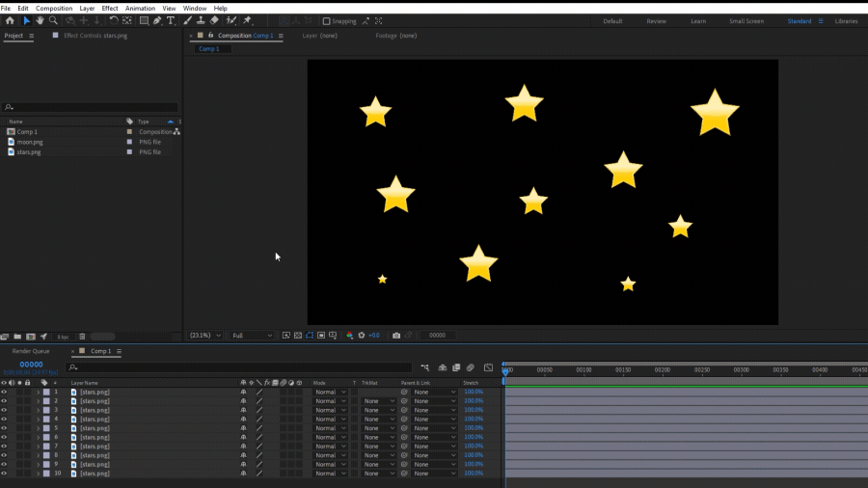Create a new composition icon
The image size is (868, 488).
pyautogui.click(x=31, y=337)
